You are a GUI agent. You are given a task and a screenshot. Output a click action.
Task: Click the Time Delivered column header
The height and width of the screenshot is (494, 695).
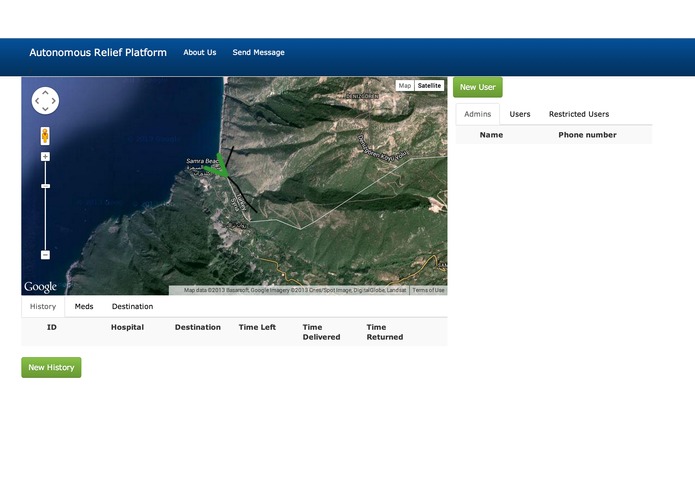[x=321, y=332]
